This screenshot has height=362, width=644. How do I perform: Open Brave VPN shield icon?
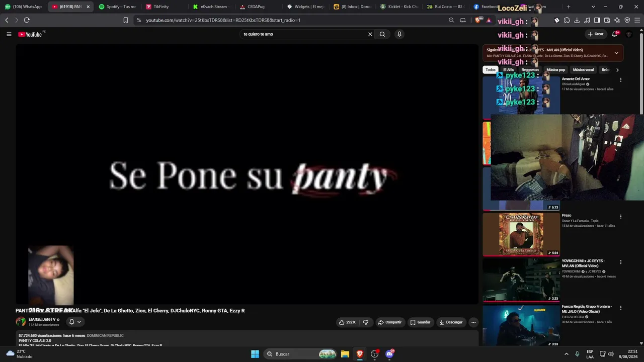tap(627, 20)
